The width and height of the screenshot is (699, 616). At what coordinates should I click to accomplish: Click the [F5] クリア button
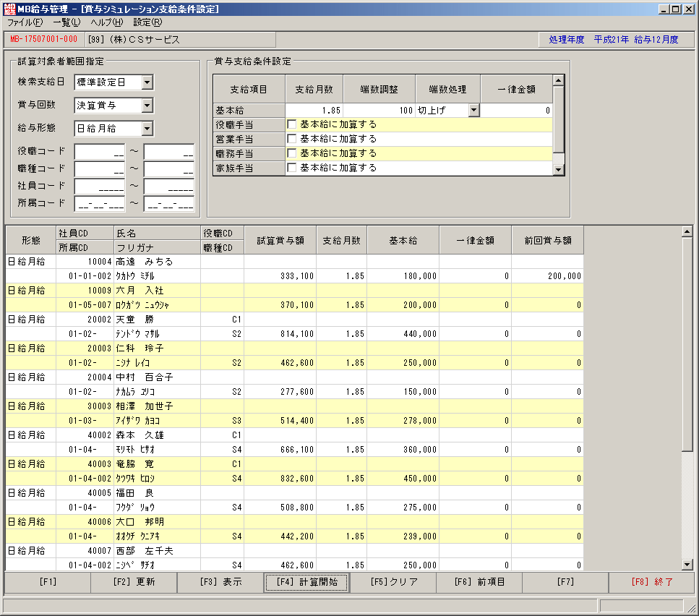(393, 582)
